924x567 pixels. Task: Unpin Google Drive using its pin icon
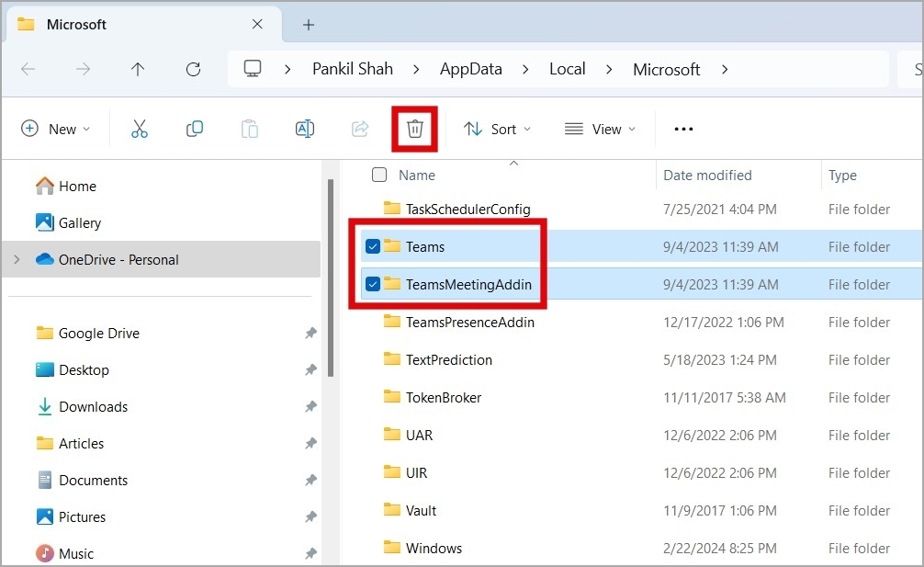(310, 333)
